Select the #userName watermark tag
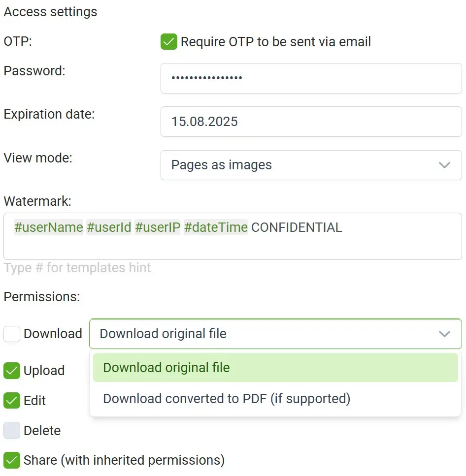 (x=49, y=227)
